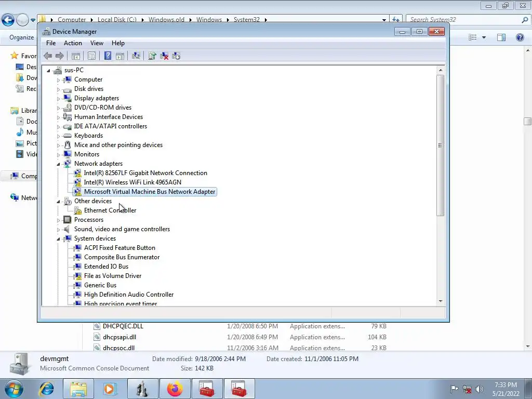Open Explorer address bar history dropdown
The width and height of the screenshot is (532, 399).
pos(384,20)
